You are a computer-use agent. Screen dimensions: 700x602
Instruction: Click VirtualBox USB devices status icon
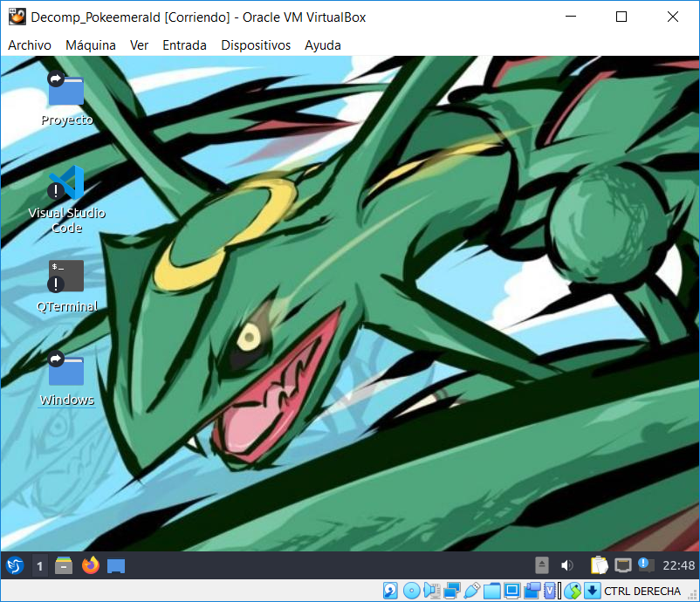point(472,591)
